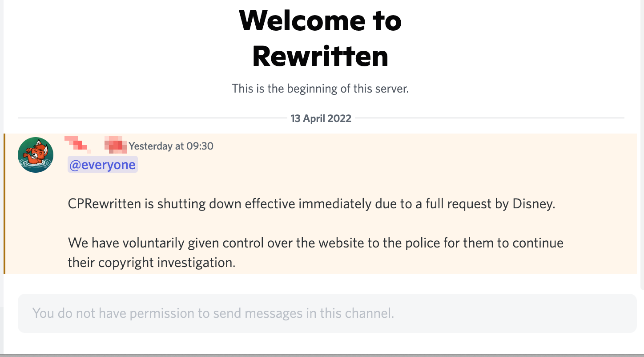Click the fox avatar of the message author
The height and width of the screenshot is (357, 644).
click(36, 154)
